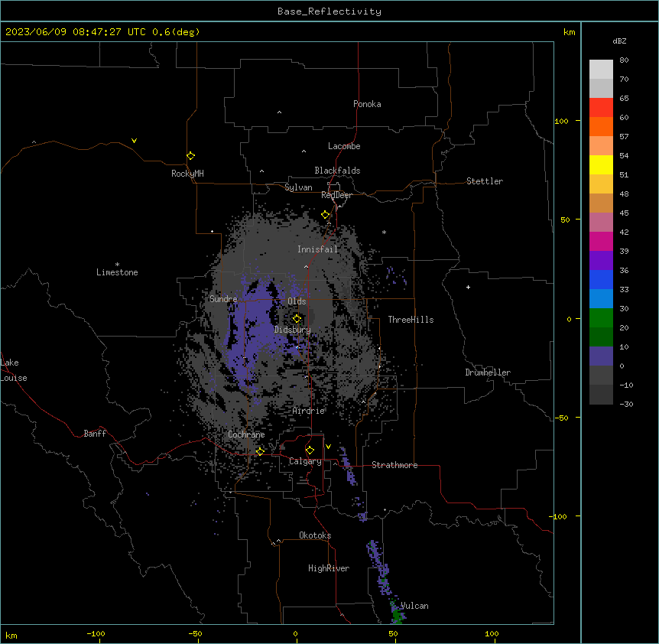Select the Vulcan label
Screen dimensions: 659x644
pyautogui.click(x=414, y=606)
